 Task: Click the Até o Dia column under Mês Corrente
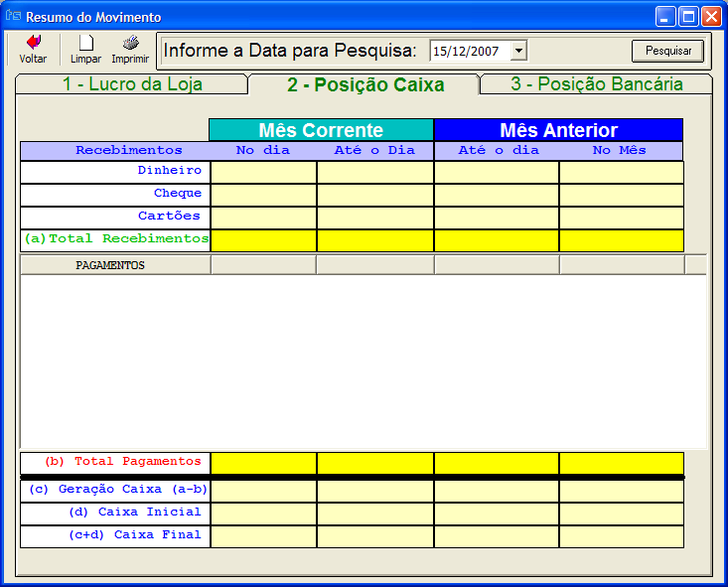click(374, 150)
